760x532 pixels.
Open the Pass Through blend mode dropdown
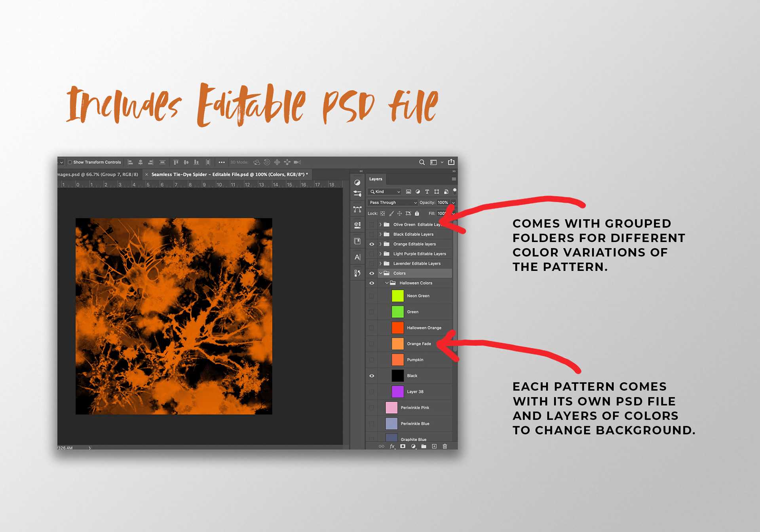(x=393, y=202)
